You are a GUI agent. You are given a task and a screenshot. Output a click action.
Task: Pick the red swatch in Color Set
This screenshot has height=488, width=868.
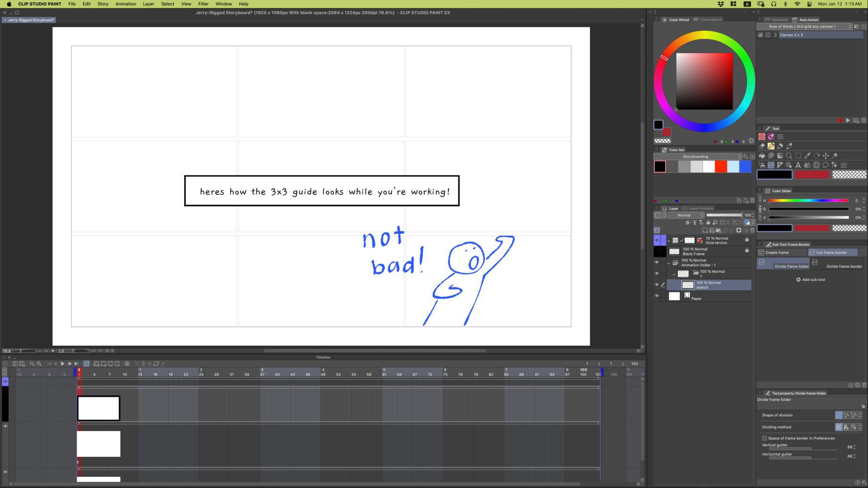click(x=721, y=167)
